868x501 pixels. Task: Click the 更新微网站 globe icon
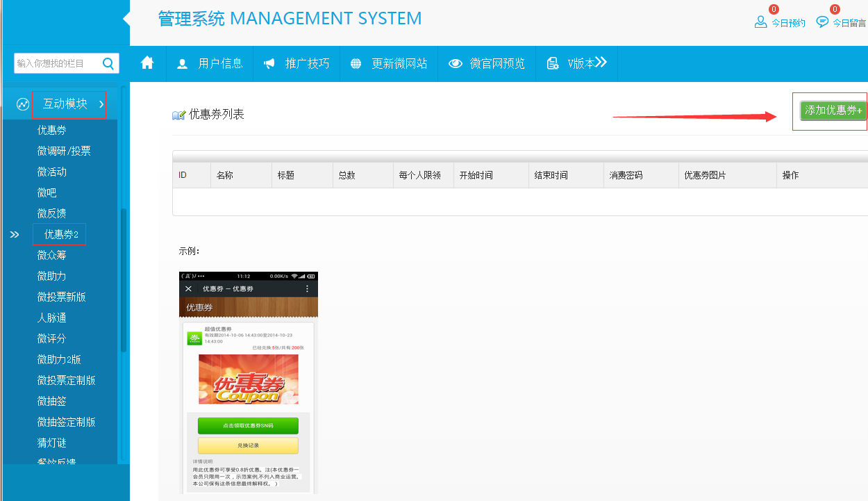pos(356,64)
